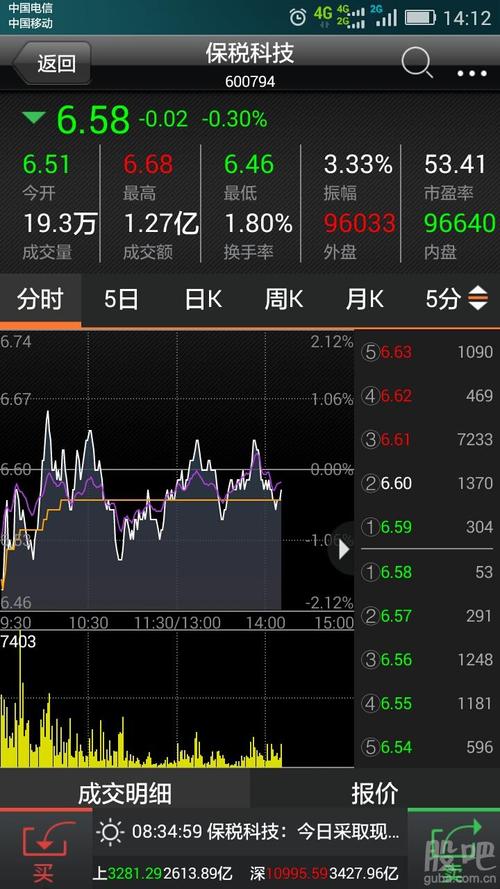The width and height of the screenshot is (500, 889).
Task: Tap the 返回 back button
Action: (x=53, y=63)
